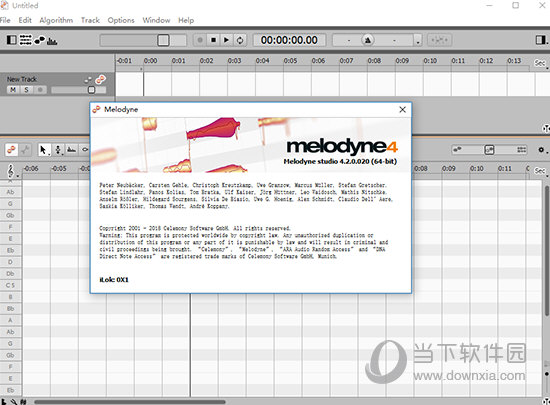Open the note editor blobs icon
This screenshot has width=550, height=405.
click(x=40, y=40)
